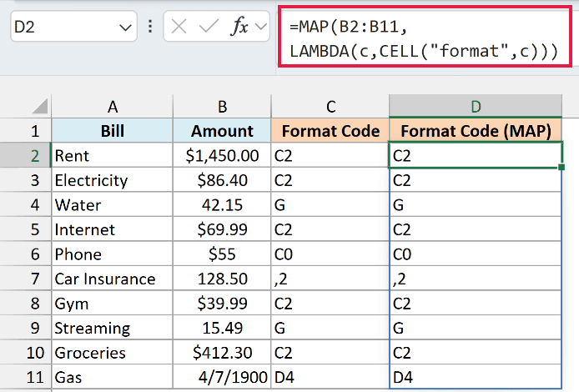This screenshot has width=579, height=392.
Task: Select row 5 header
Action: [26, 229]
